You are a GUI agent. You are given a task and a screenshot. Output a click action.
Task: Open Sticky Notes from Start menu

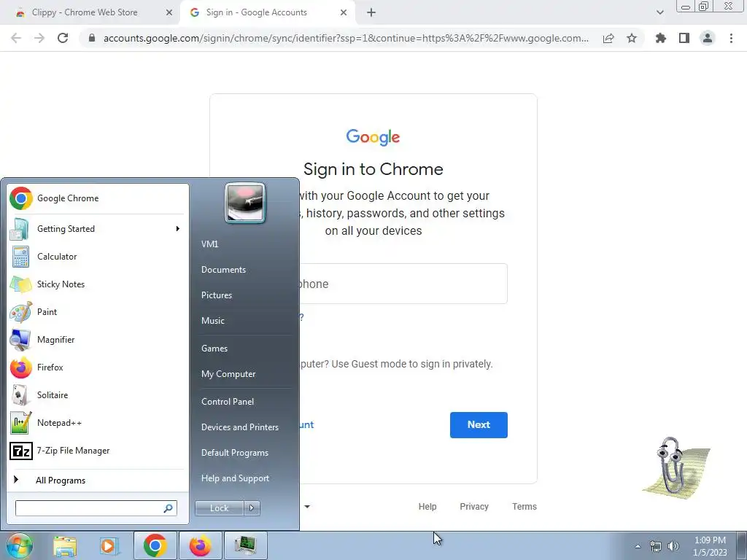98,284
